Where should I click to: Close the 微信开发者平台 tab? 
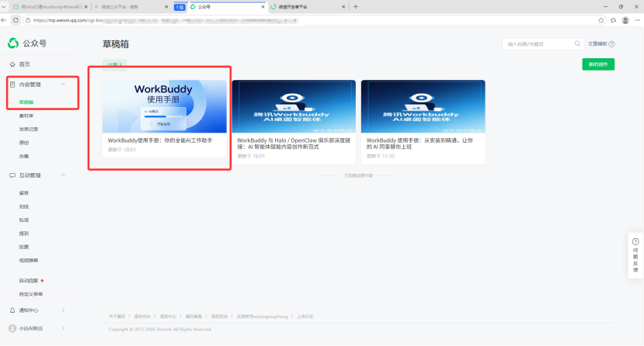point(343,6)
